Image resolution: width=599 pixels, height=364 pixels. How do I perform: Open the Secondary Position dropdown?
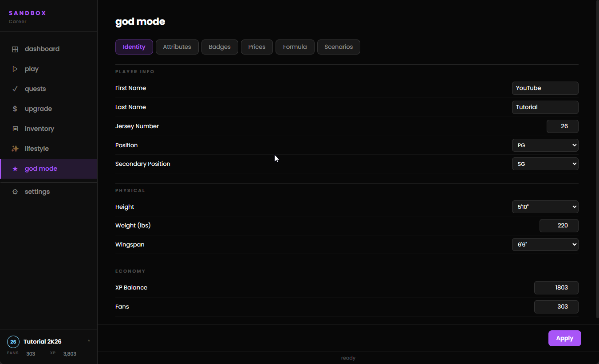(545, 164)
